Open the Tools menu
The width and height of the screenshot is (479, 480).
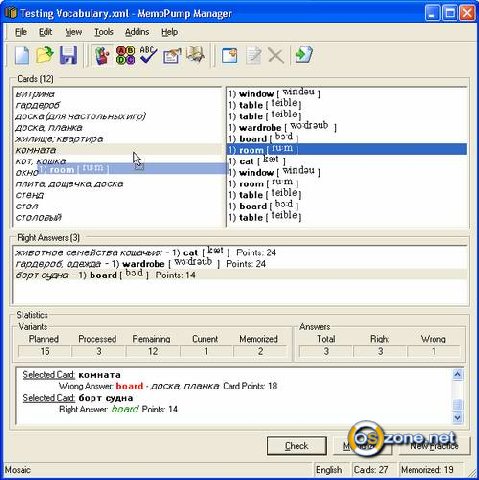[104, 32]
